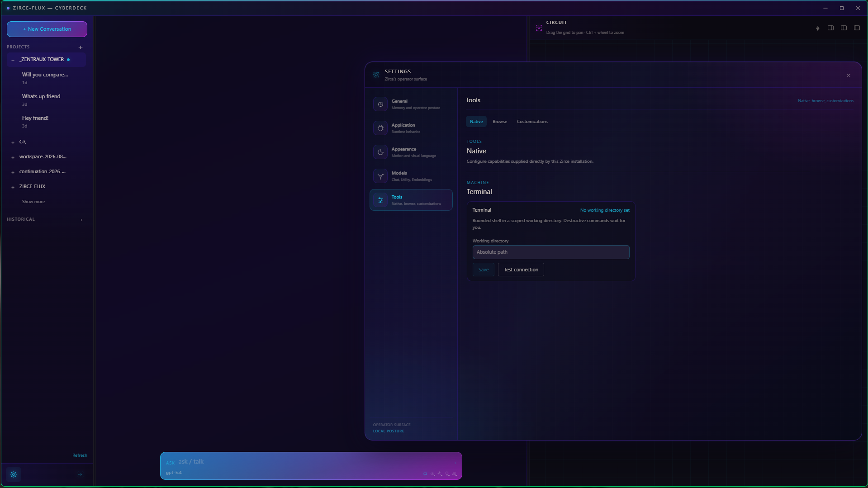Viewport: 868px width, 488px height.
Task: Expand the ZIRCE-FLUX project
Action: 13,187
